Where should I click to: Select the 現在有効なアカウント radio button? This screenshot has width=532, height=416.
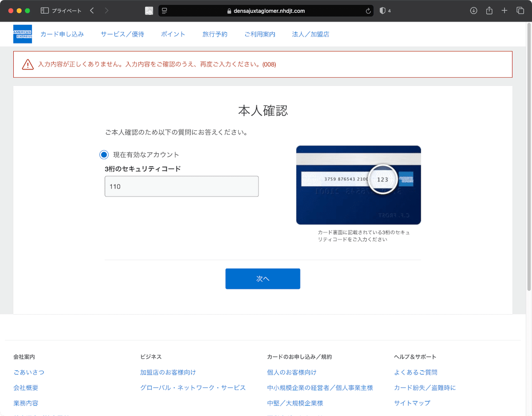coord(104,154)
